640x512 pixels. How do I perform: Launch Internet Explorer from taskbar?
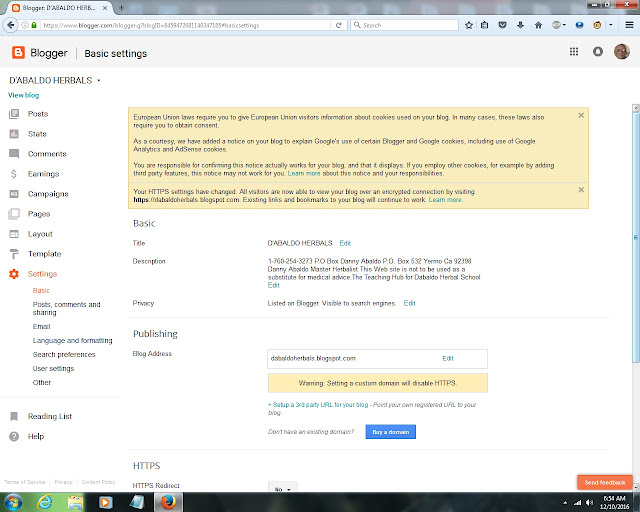(44, 502)
